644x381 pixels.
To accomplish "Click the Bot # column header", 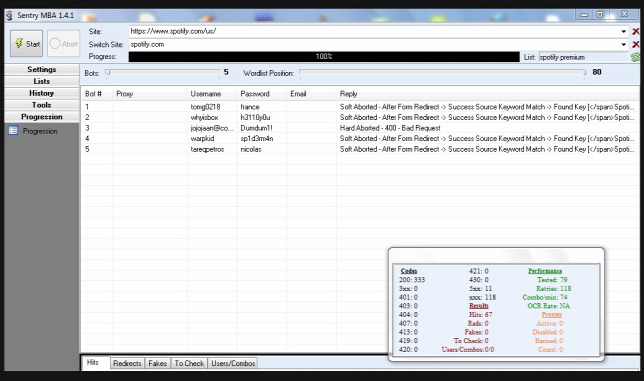I will (x=96, y=94).
